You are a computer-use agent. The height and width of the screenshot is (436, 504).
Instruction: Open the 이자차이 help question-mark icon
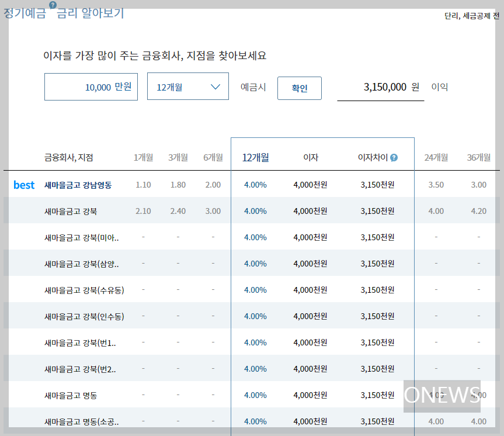[x=394, y=158]
